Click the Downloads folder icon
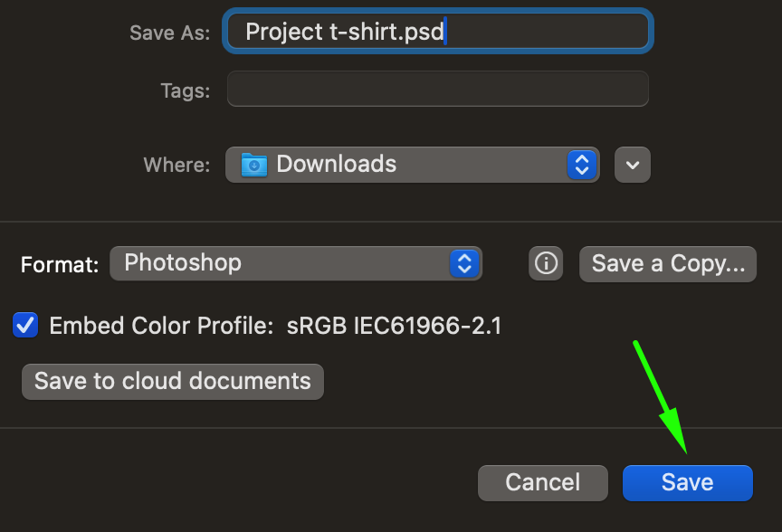 253,165
